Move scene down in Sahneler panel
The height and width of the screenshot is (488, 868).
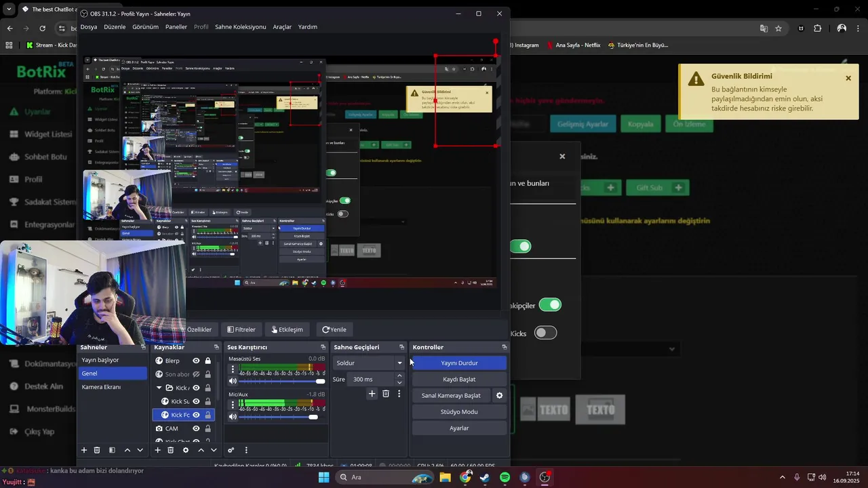point(140,450)
